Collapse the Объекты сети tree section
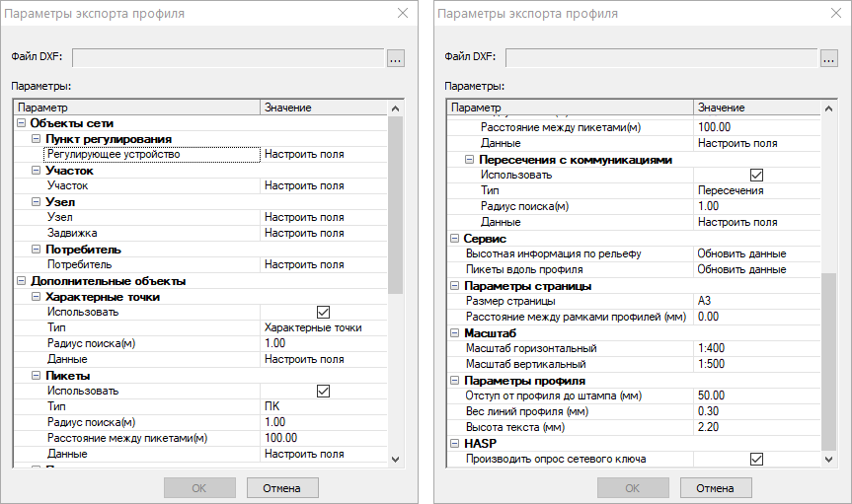The width and height of the screenshot is (852, 504). click(x=22, y=123)
